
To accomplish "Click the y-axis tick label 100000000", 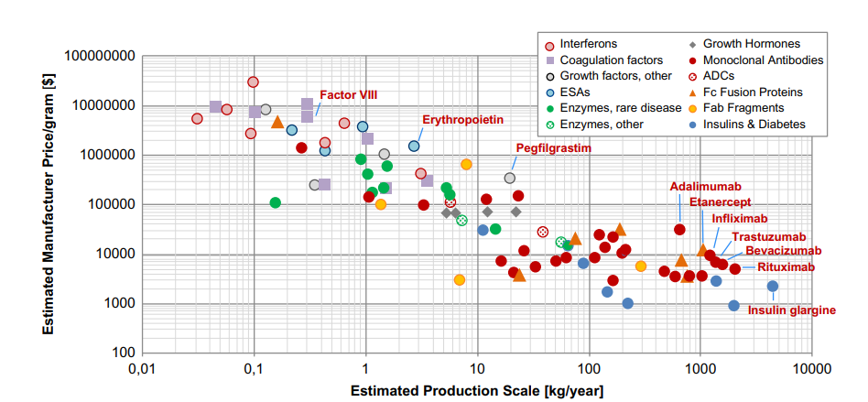I will 102,57.
